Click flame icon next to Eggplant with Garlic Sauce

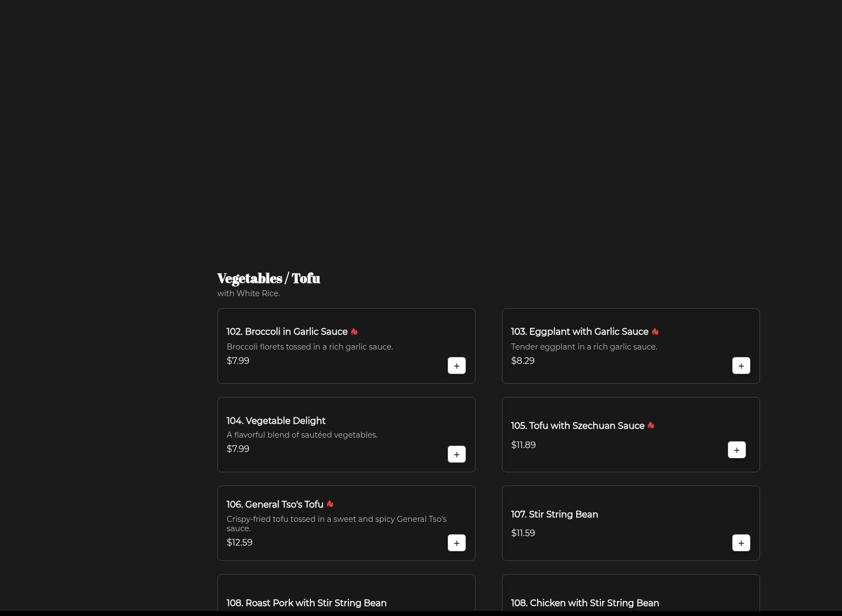tap(655, 332)
